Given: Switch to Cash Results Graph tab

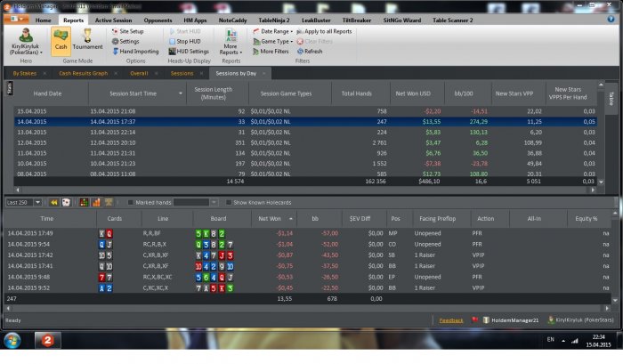Looking at the screenshot, I should pyautogui.click(x=84, y=73).
